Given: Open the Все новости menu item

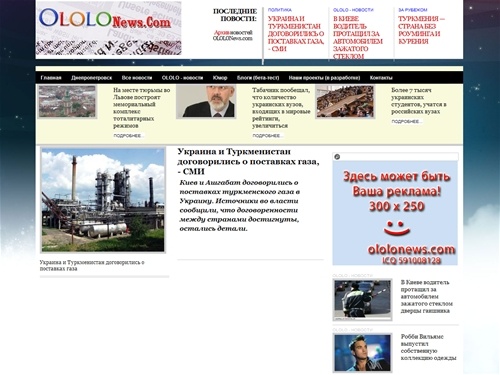Looking at the screenshot, I should [137, 78].
